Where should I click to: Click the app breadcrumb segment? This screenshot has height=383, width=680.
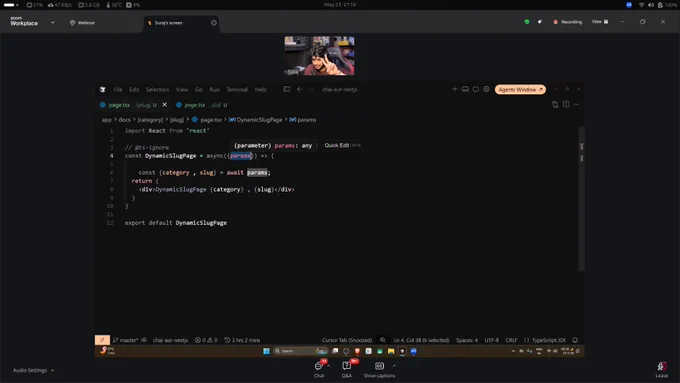(x=106, y=120)
